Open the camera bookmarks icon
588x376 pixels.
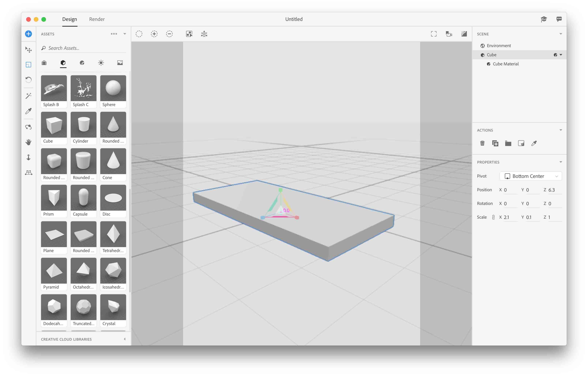click(x=449, y=34)
